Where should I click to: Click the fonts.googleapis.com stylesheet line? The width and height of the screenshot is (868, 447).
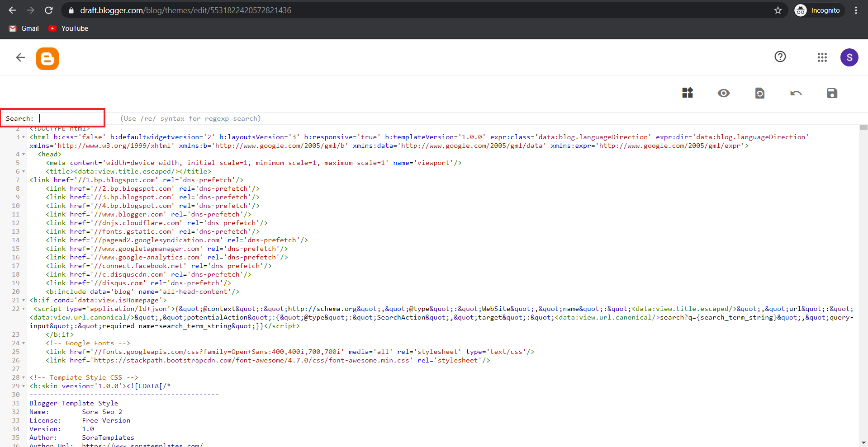click(x=290, y=352)
